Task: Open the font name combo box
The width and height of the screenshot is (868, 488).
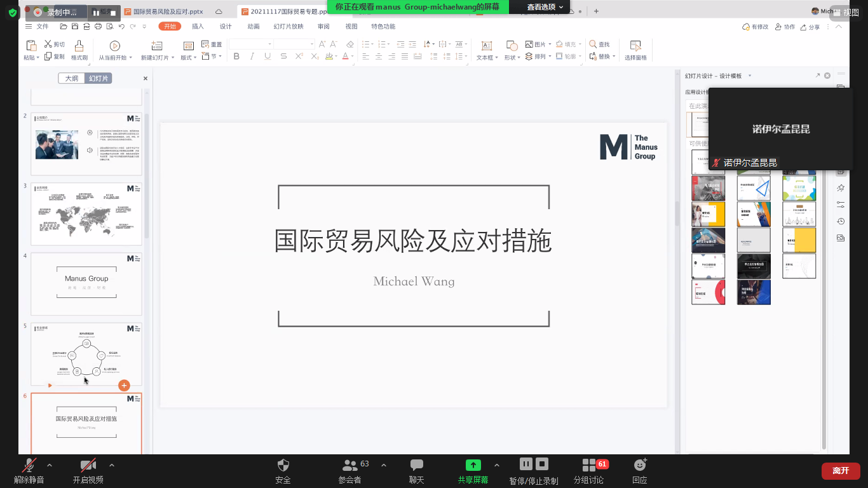Action: pyautogui.click(x=250, y=44)
